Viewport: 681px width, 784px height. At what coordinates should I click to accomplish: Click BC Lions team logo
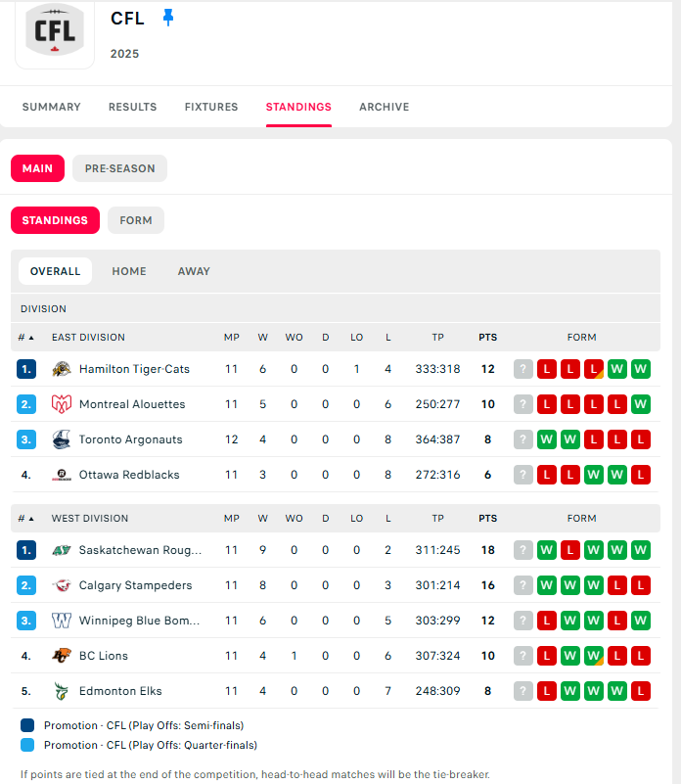(x=62, y=656)
